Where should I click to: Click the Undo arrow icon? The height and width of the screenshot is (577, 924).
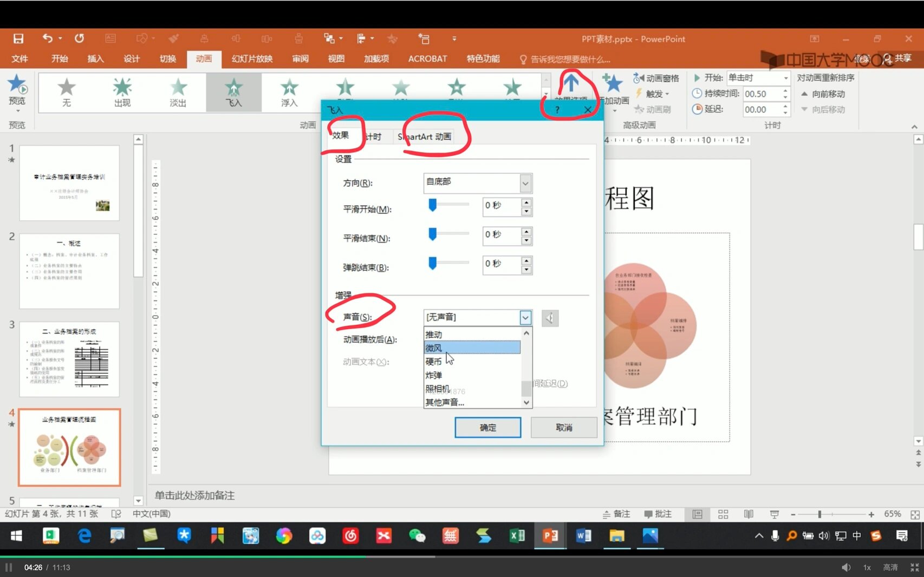48,38
